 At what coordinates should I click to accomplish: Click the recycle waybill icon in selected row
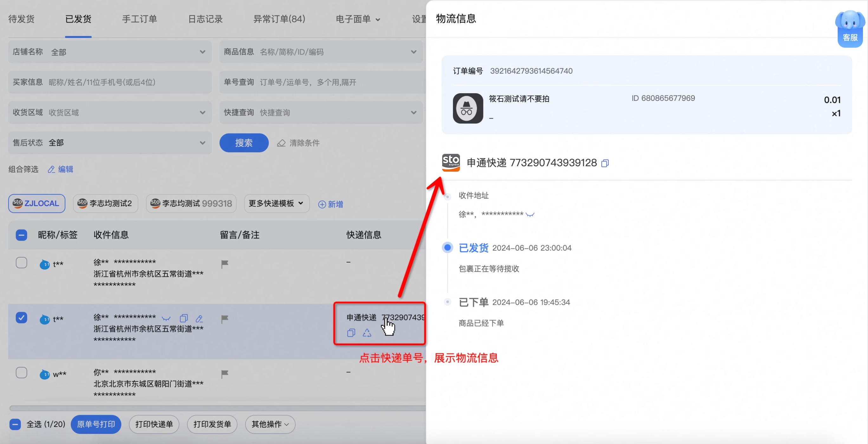click(367, 333)
